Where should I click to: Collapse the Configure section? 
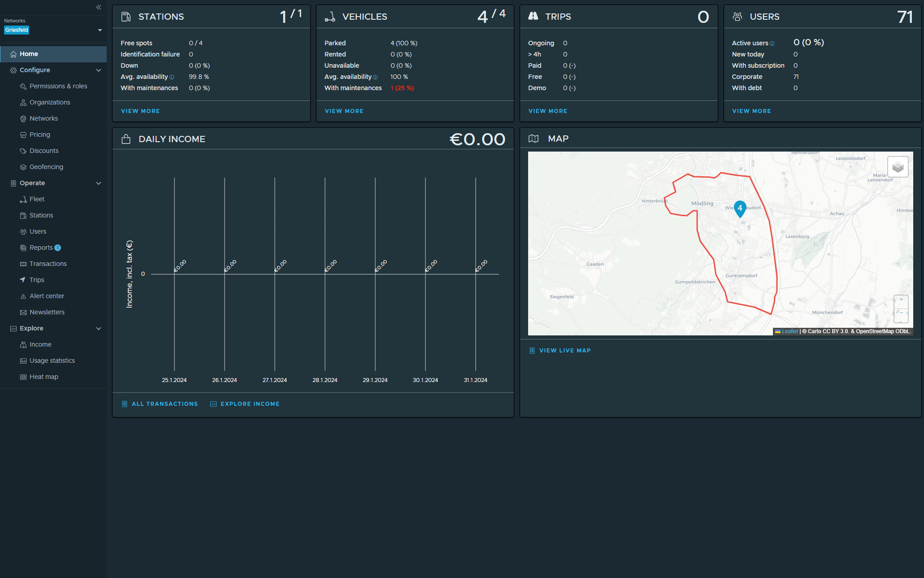click(99, 70)
